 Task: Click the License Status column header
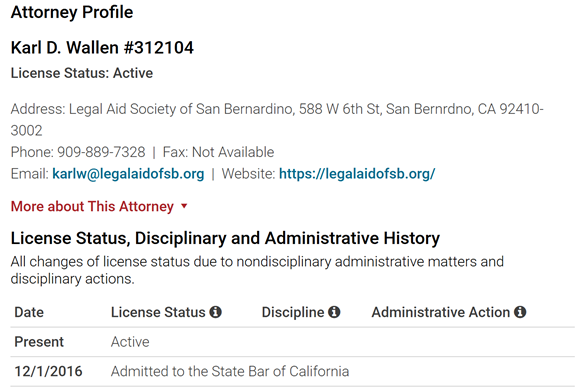[x=158, y=312]
